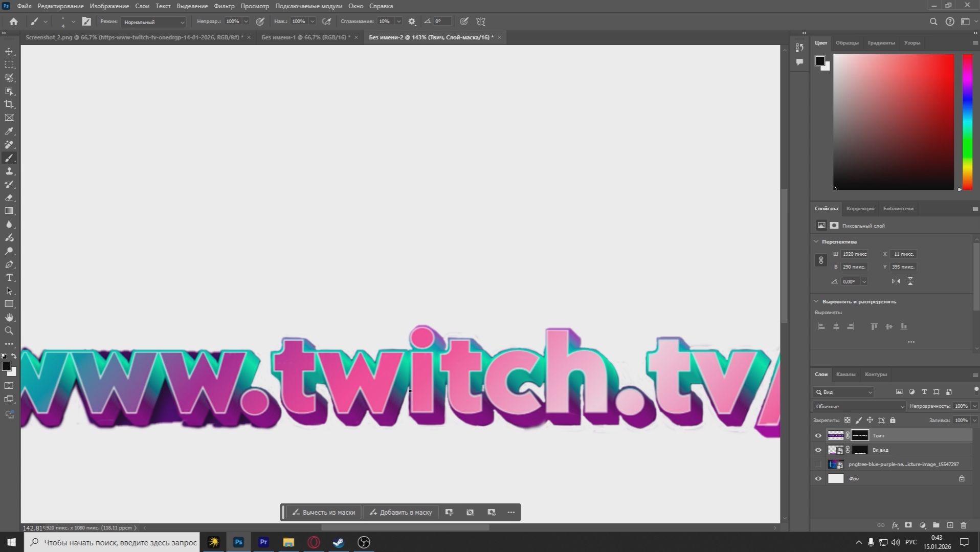This screenshot has width=980, height=552.
Task: Toggle lock all padlock in Layers
Action: (x=893, y=421)
